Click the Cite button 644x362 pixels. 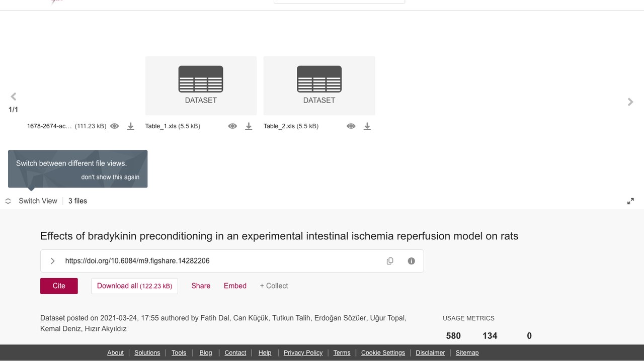[59, 286]
